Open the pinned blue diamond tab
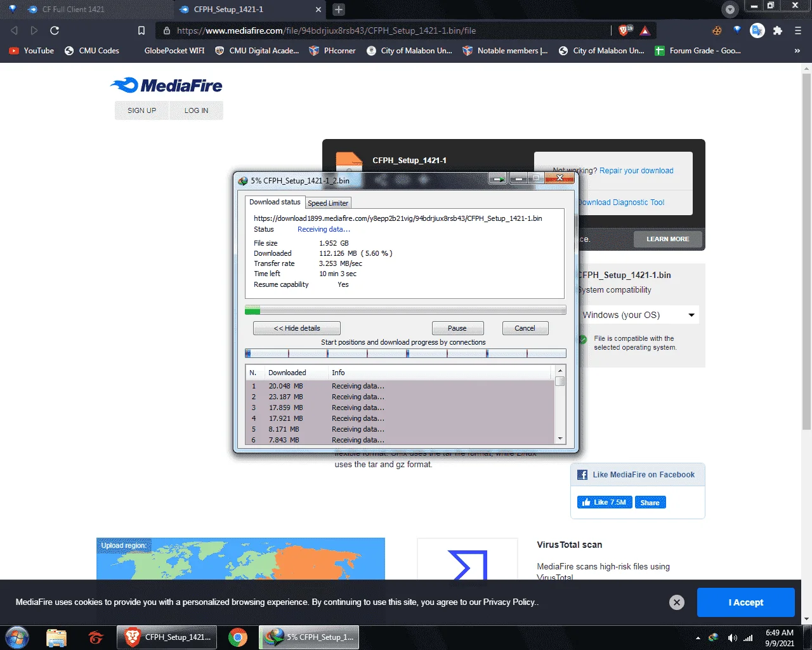This screenshot has width=812, height=650. coord(12,9)
